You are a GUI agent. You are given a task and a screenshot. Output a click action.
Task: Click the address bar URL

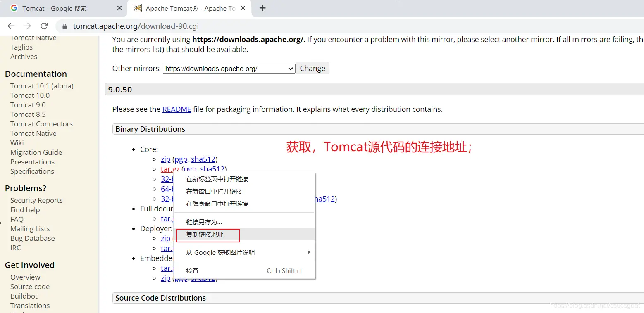(x=136, y=26)
